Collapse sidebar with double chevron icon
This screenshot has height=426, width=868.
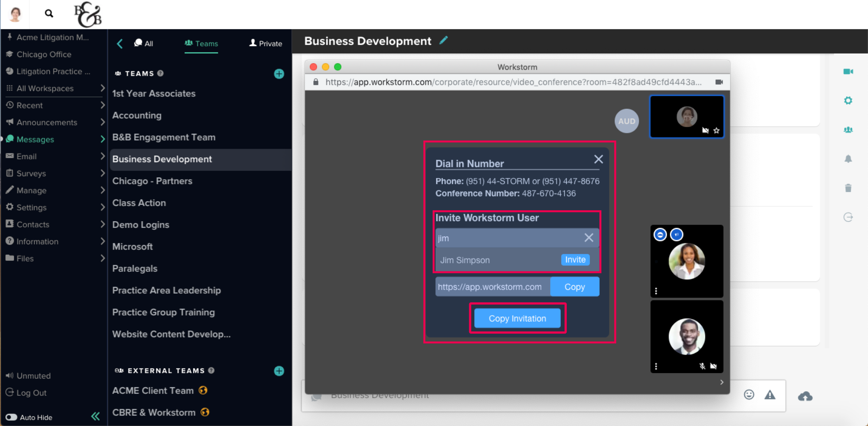(95, 416)
